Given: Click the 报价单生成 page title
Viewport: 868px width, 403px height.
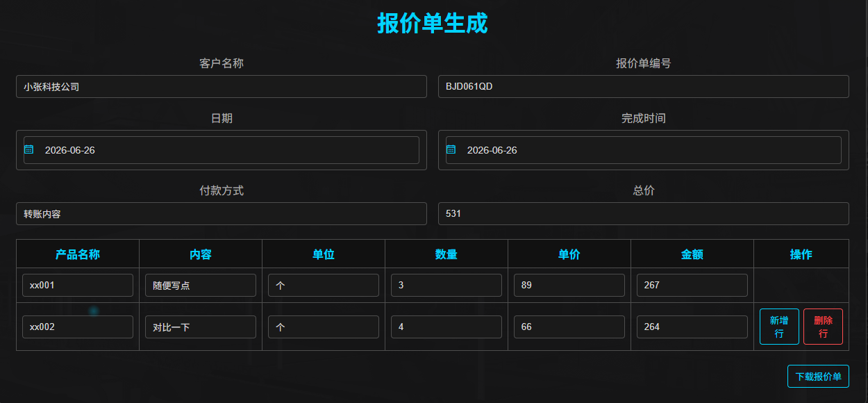Looking at the screenshot, I should point(433,23).
